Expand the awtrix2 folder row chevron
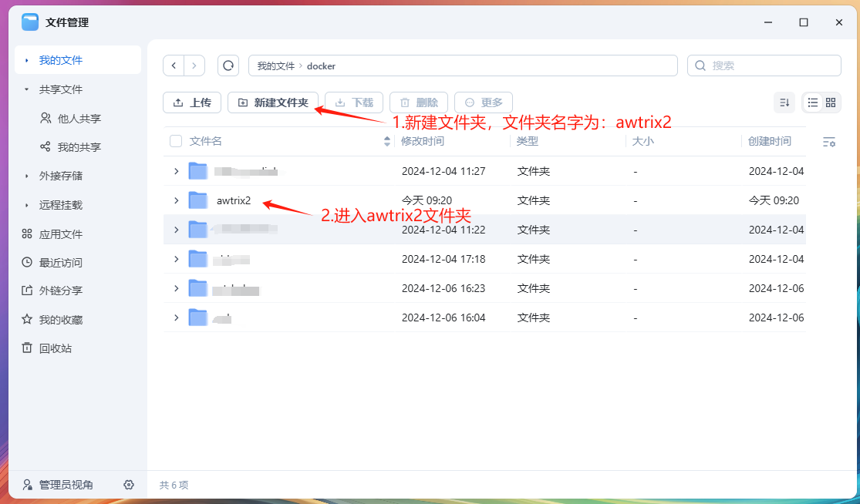Screen dimensions: 860x504 point(176,200)
